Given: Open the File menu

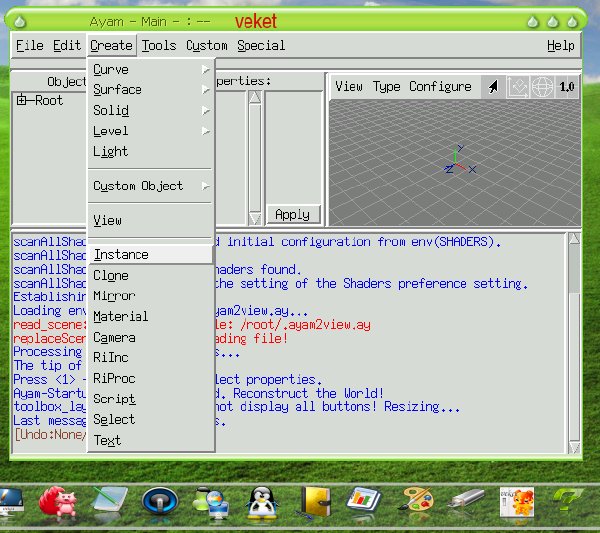Looking at the screenshot, I should point(29,46).
